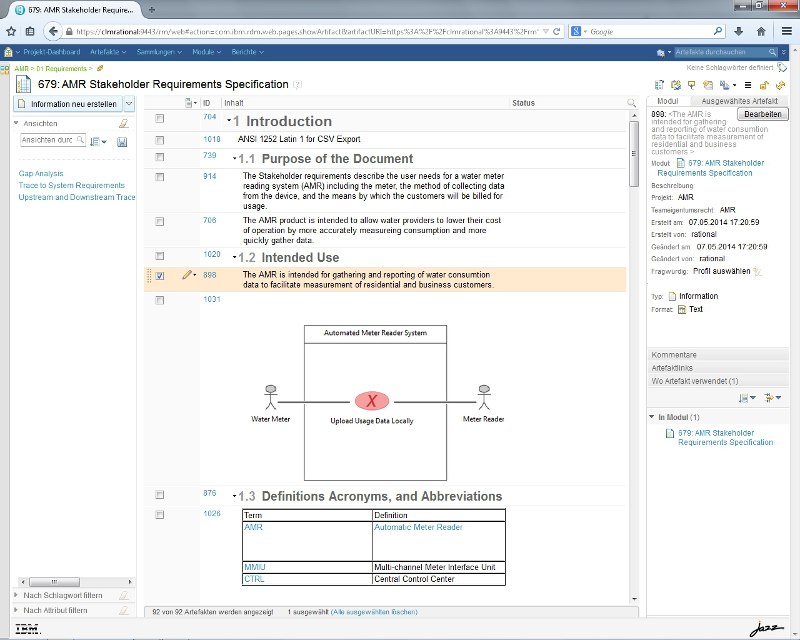This screenshot has width=800, height=640.
Task: Click the bookmark star icon in browser toolbar
Action: click(x=11, y=32)
